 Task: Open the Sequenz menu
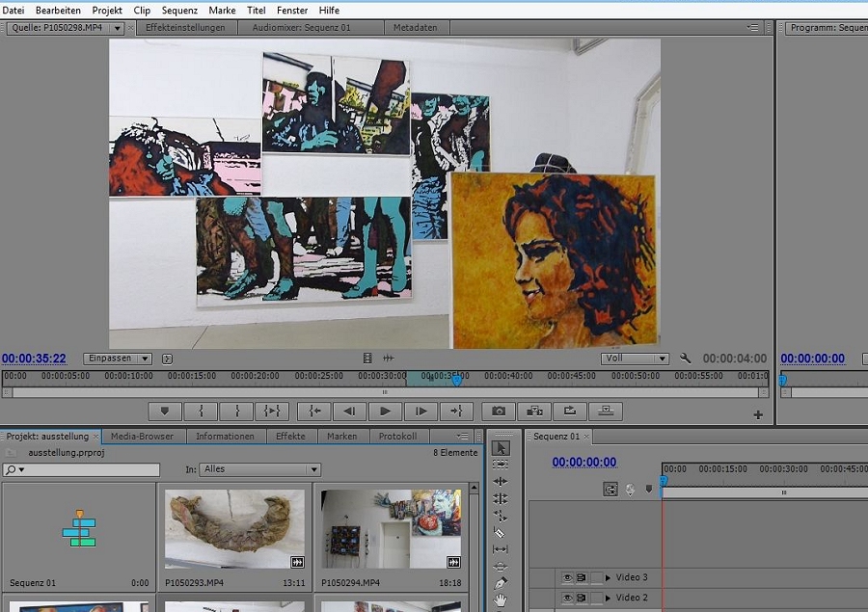179,10
